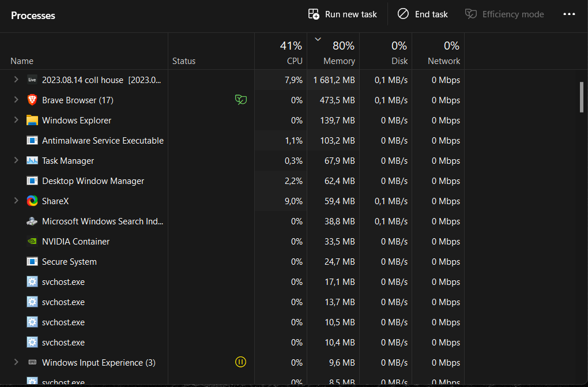
Task: Select the Antimalware Service Executable name
Action: [x=103, y=141]
